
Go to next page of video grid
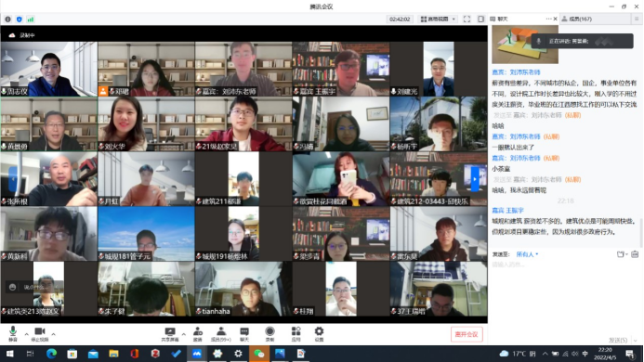coord(474,179)
